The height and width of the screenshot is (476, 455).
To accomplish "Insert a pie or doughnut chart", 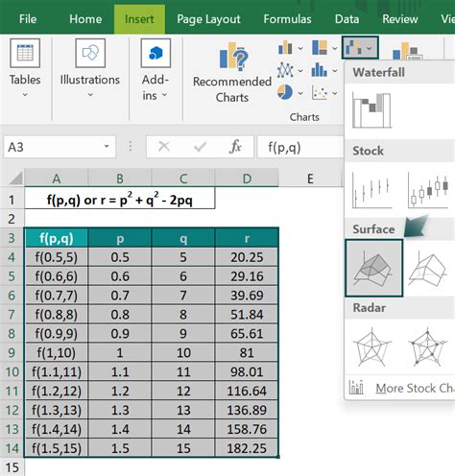I will coord(285,93).
